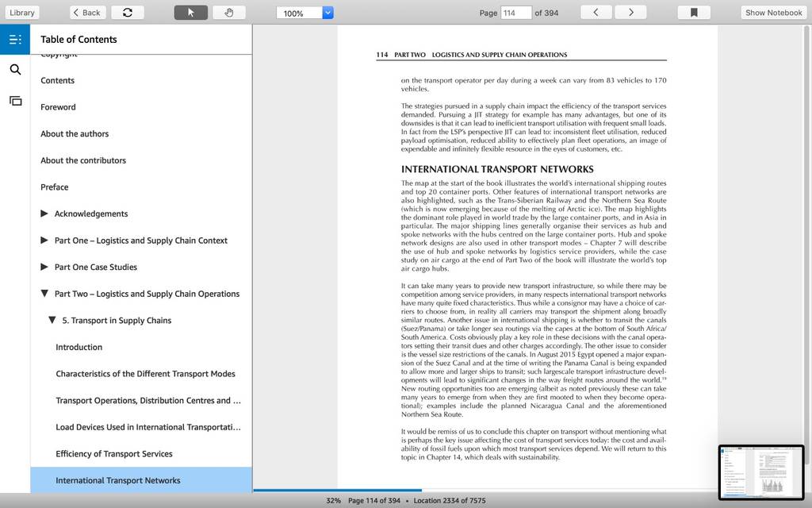This screenshot has width=812, height=508.
Task: Open the Preface entry
Action: 55,187
